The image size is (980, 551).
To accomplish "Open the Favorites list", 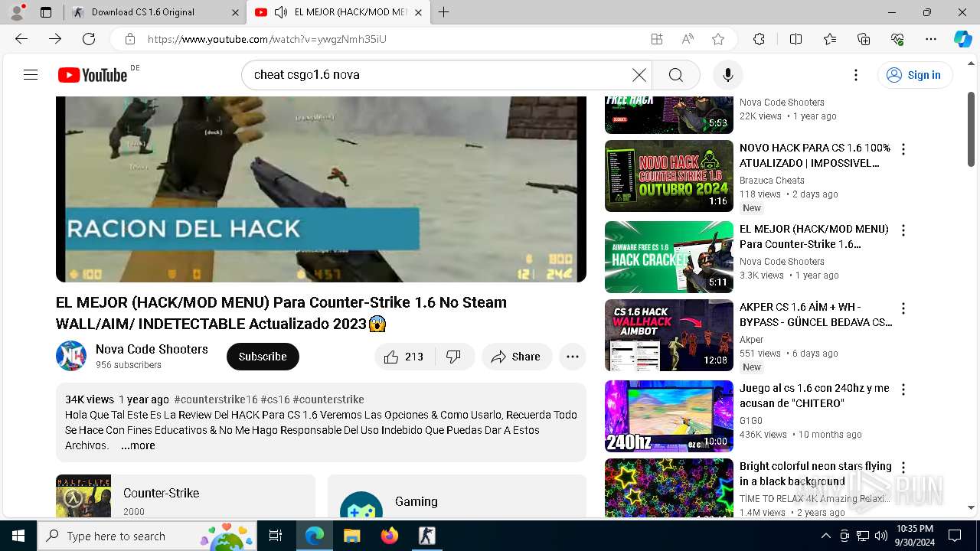I will [830, 39].
